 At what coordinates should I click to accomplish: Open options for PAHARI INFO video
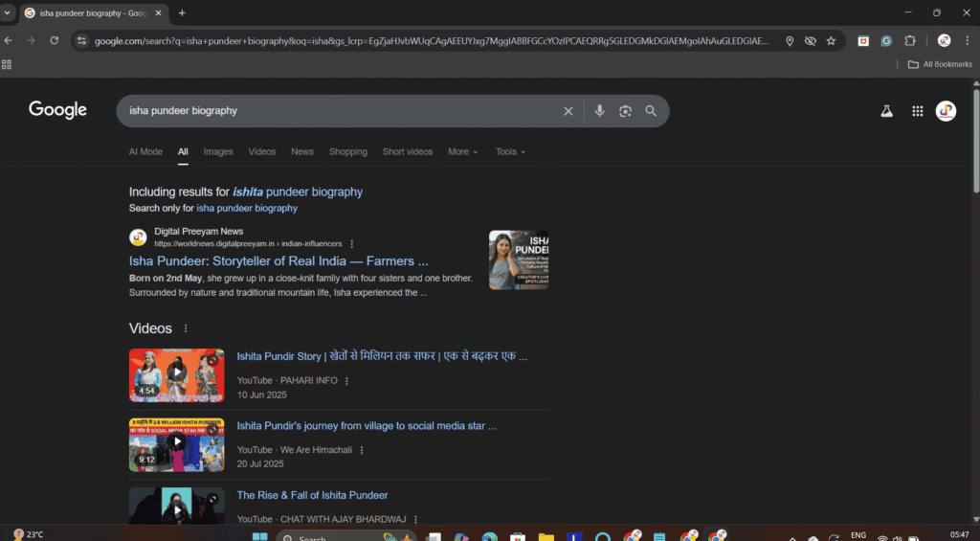[x=346, y=381]
